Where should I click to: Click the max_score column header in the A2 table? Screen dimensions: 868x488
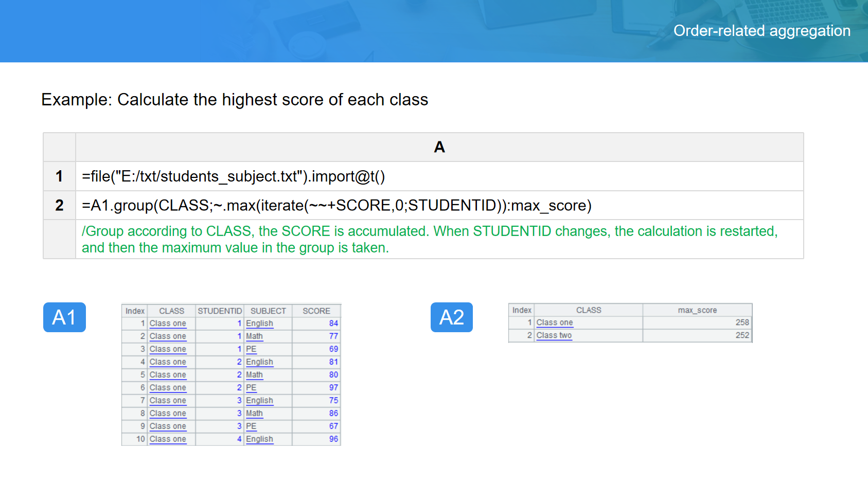point(697,310)
